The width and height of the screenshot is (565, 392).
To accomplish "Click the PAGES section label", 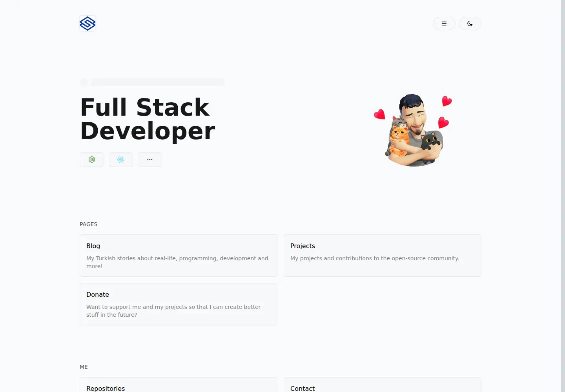I will click(89, 224).
